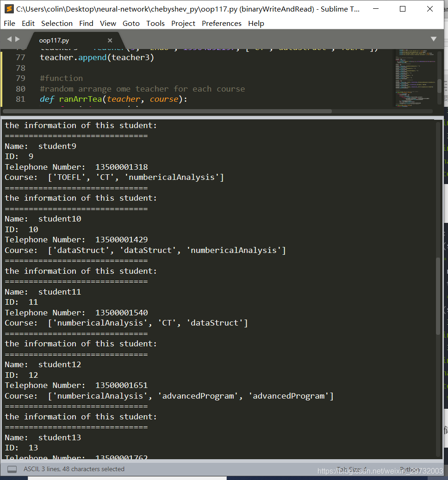Screen dimensions: 448x480
Task: Click the Sublime Text app icon in title bar
Action: point(9,9)
